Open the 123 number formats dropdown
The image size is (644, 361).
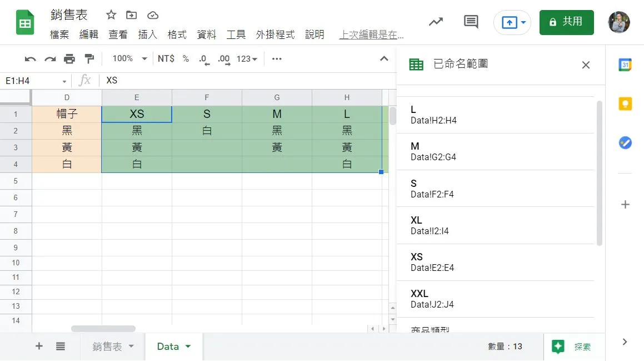(x=247, y=59)
